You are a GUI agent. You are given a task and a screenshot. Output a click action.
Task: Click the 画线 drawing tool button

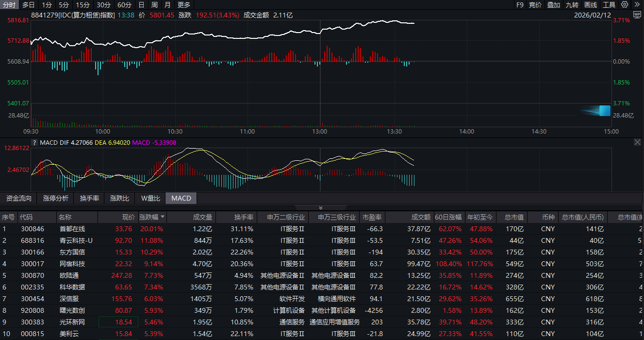[591, 5]
